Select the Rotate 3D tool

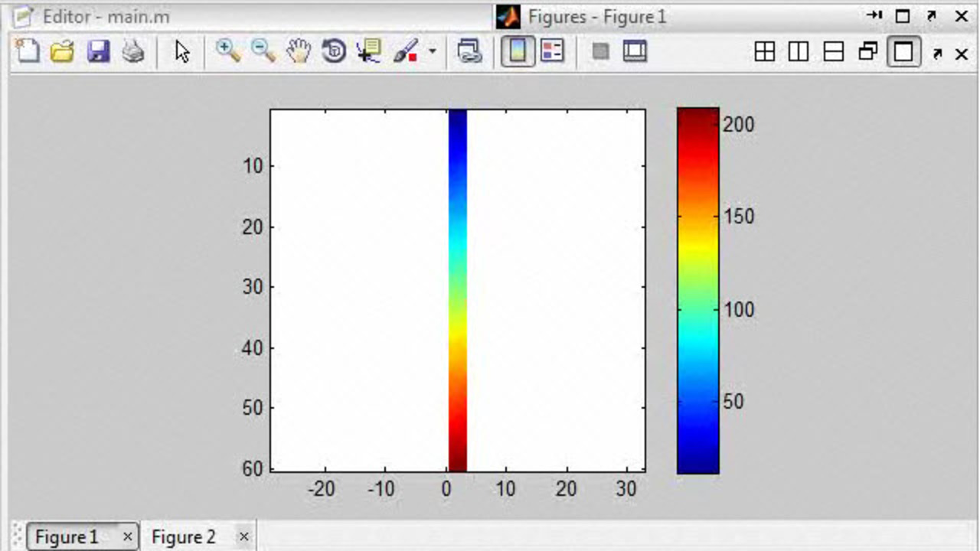[334, 51]
